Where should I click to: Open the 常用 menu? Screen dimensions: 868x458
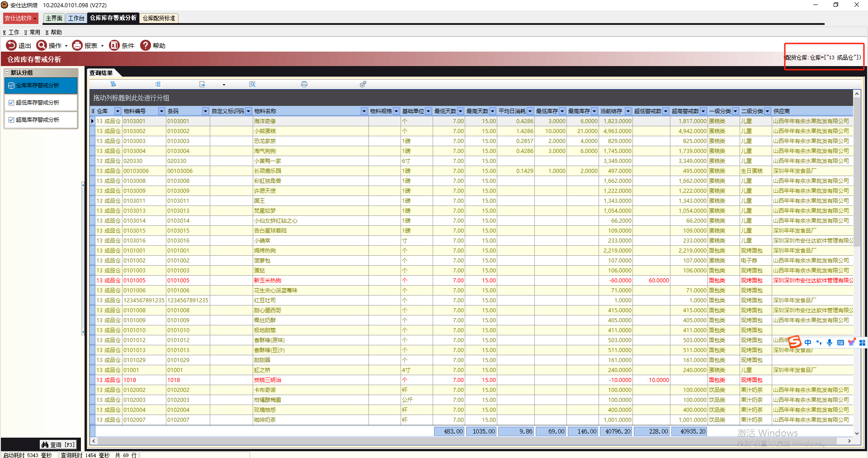tap(32, 32)
